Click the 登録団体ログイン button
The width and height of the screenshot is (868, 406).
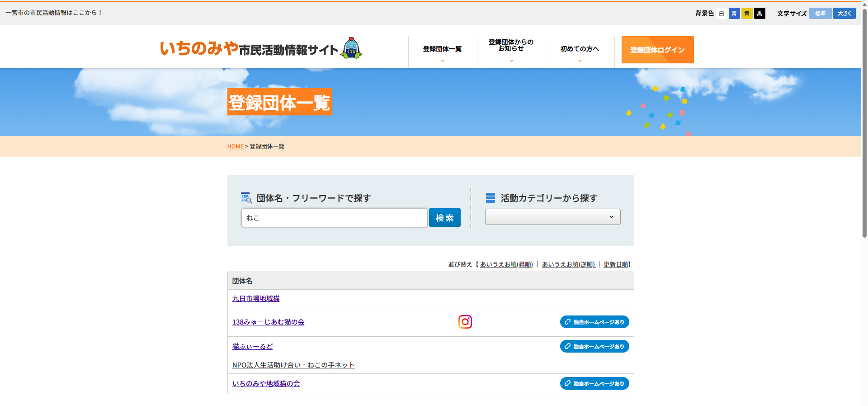(657, 50)
